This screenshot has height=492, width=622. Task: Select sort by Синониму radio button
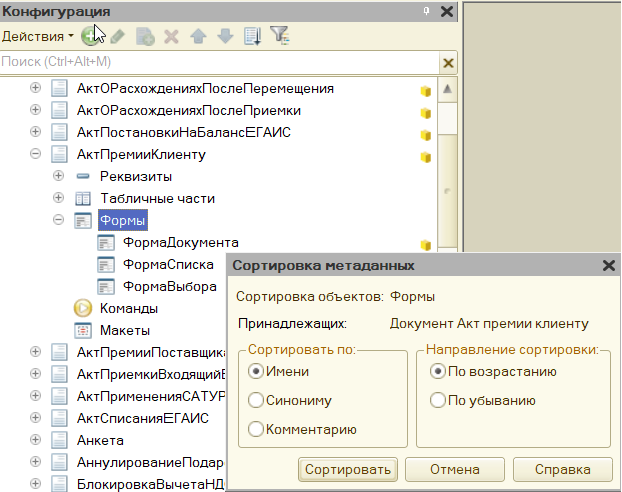coord(256,400)
